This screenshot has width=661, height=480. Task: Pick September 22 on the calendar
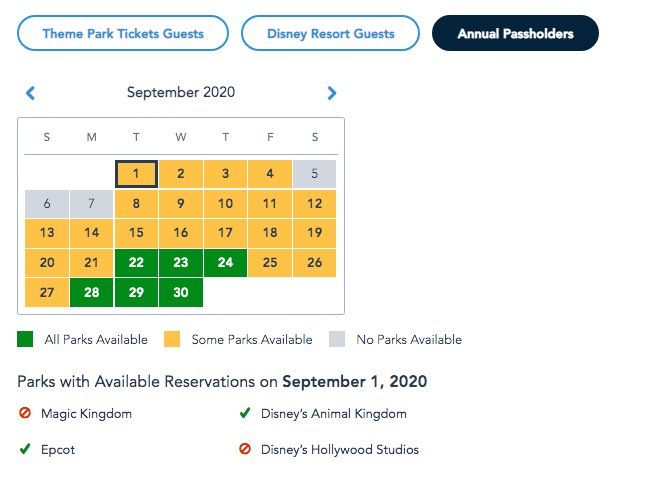coord(136,263)
